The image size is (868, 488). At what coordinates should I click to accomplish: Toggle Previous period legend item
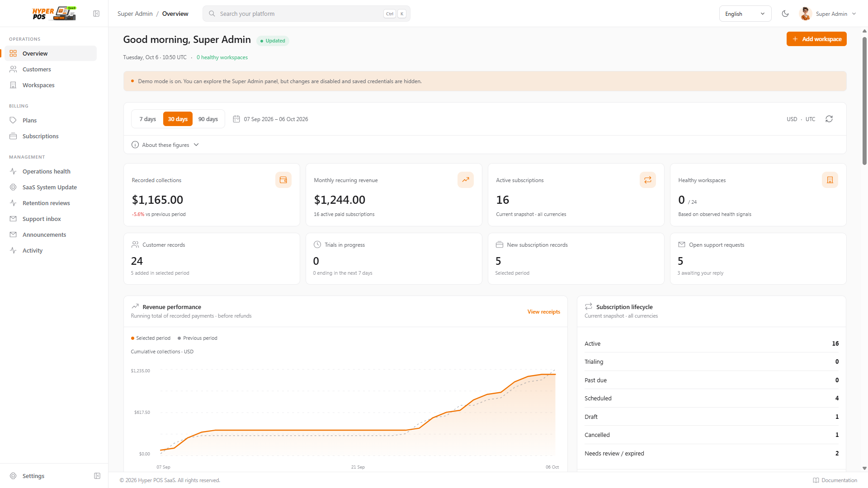[x=198, y=338]
